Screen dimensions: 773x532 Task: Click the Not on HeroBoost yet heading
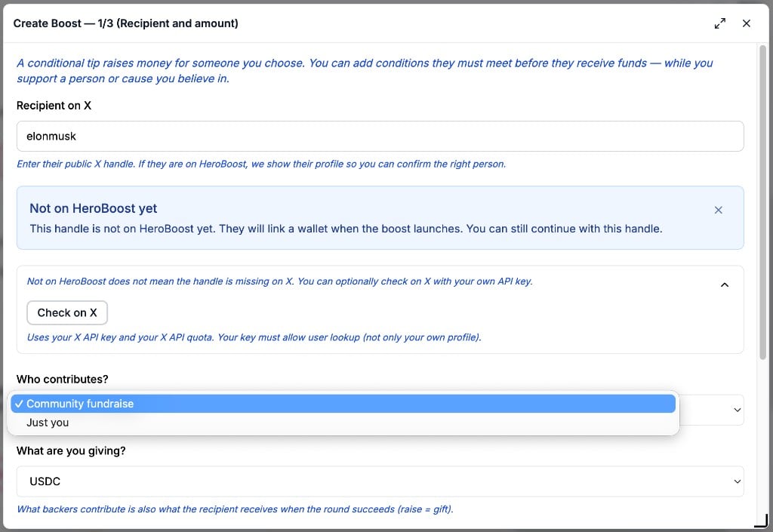[93, 208]
